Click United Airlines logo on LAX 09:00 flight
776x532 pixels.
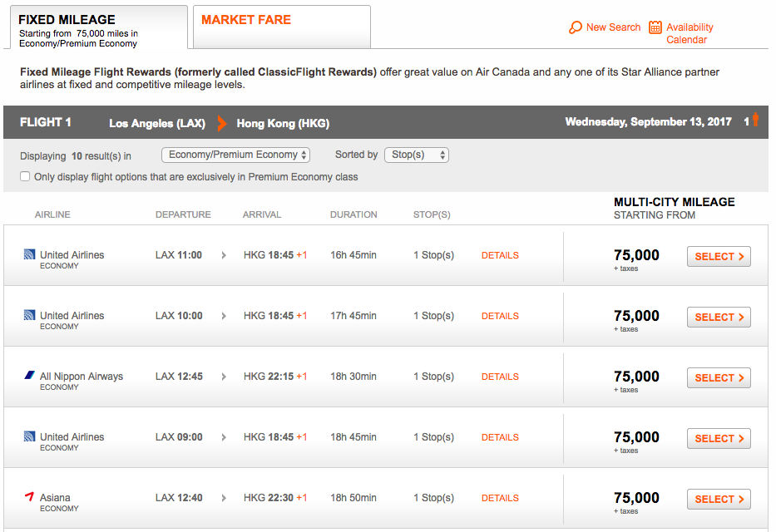coord(30,436)
